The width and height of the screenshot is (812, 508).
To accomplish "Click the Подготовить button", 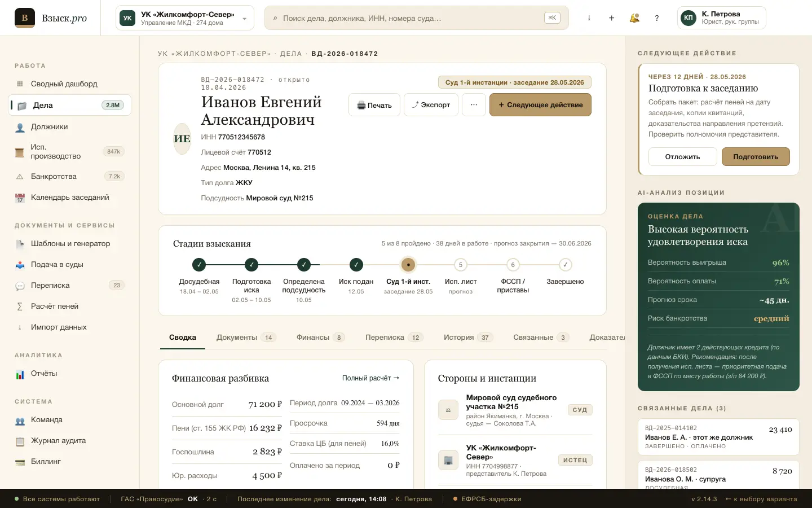I will pos(756,157).
